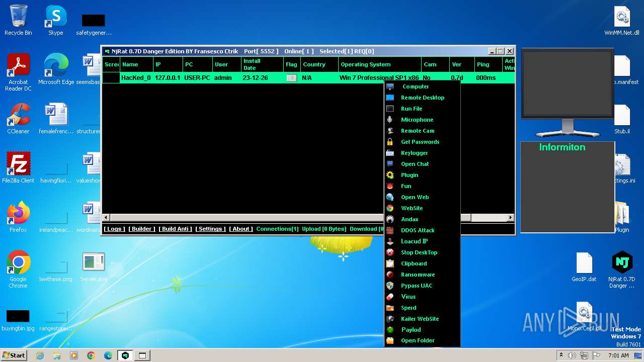Image resolution: width=644 pixels, height=362 pixels.
Task: Select the Plugin folder on desktop
Action: click(622, 217)
